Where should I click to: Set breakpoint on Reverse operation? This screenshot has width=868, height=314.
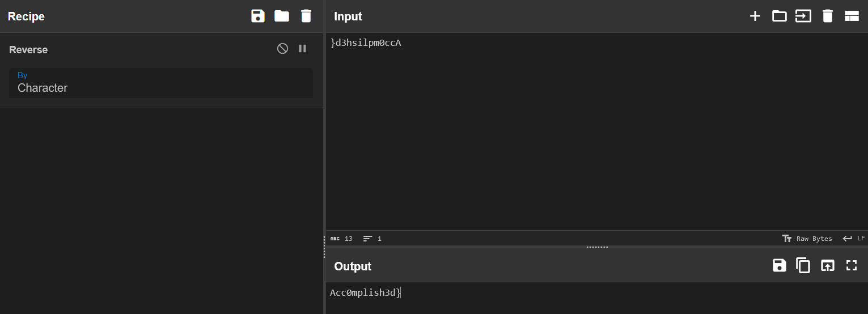point(302,49)
